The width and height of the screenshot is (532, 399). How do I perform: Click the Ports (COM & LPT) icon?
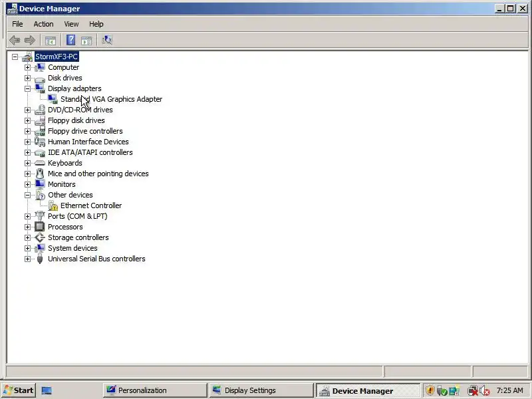[x=40, y=216]
